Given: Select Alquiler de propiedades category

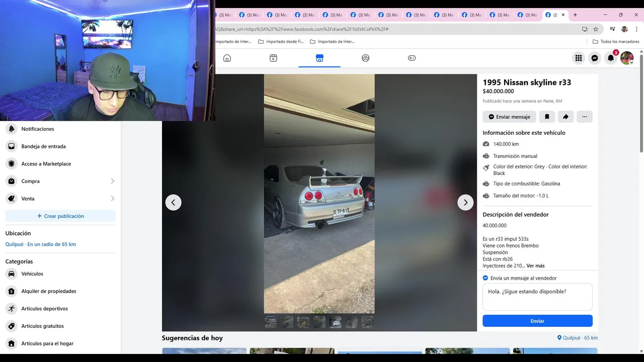Looking at the screenshot, I should point(60,291).
